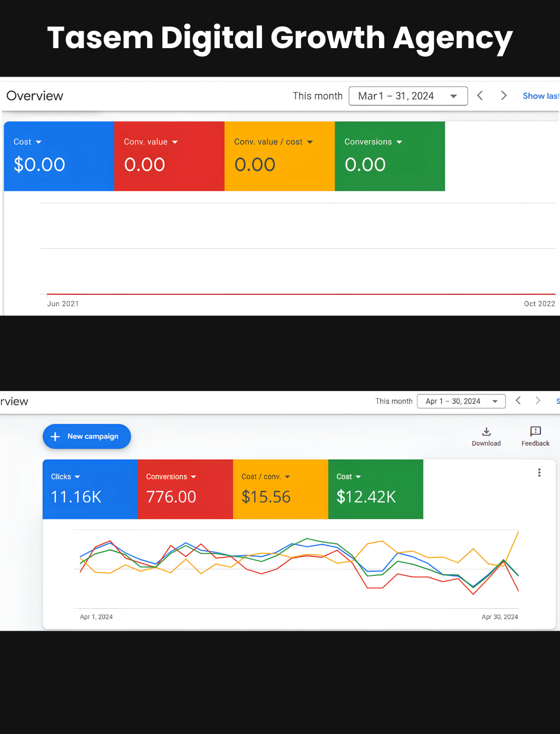Go to next period in April overview
Image resolution: width=560 pixels, height=734 pixels.
[x=538, y=401]
